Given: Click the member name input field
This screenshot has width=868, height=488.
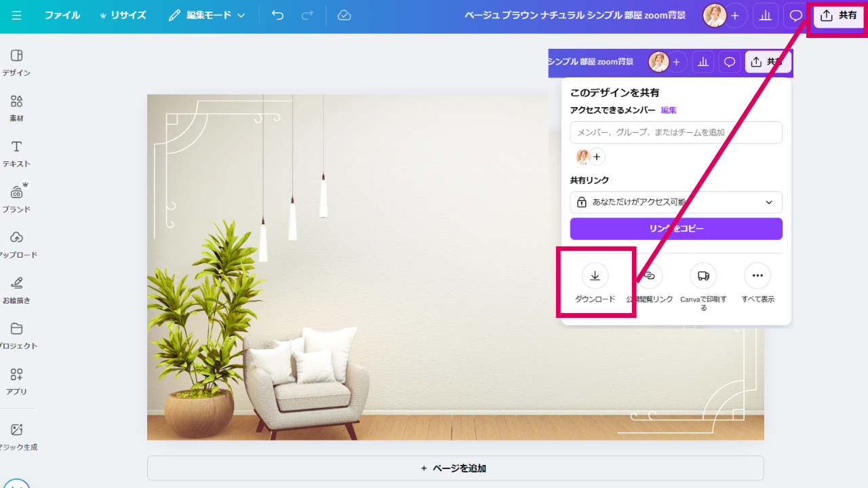Looking at the screenshot, I should pyautogui.click(x=676, y=132).
